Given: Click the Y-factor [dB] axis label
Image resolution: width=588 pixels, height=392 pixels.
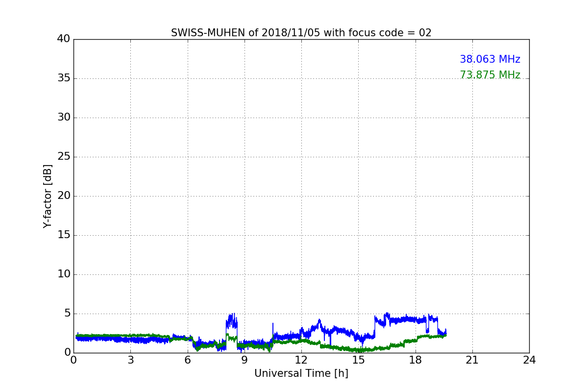Looking at the screenshot, I should click(48, 196).
